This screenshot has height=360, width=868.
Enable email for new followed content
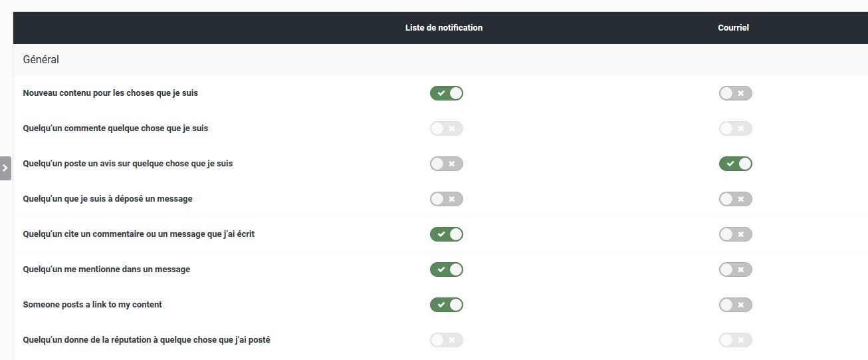pyautogui.click(x=735, y=93)
